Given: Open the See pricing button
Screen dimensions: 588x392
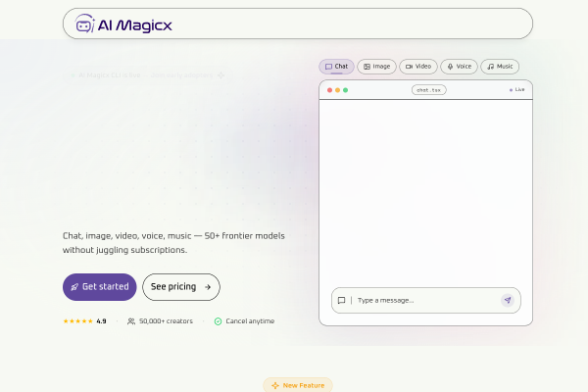Looking at the screenshot, I should click(x=181, y=287).
